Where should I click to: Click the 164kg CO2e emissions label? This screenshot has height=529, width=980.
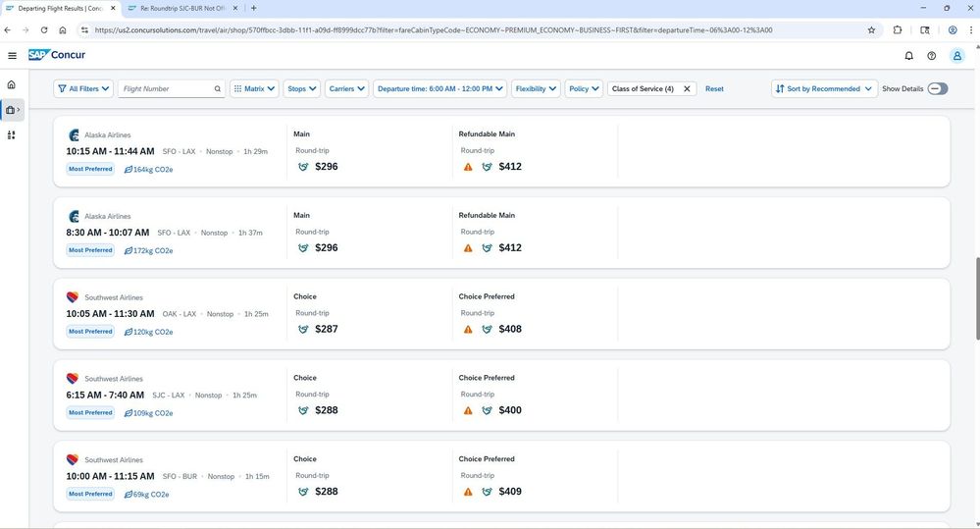coord(149,170)
